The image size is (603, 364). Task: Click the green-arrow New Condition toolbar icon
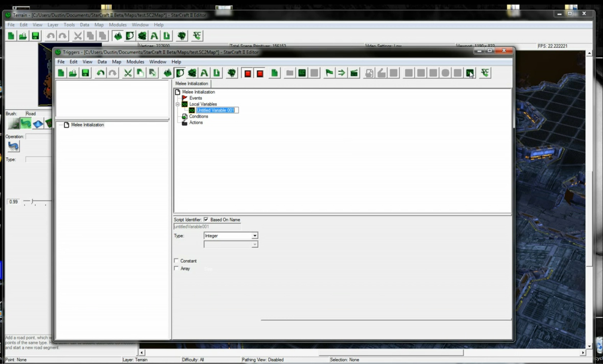pyautogui.click(x=341, y=73)
